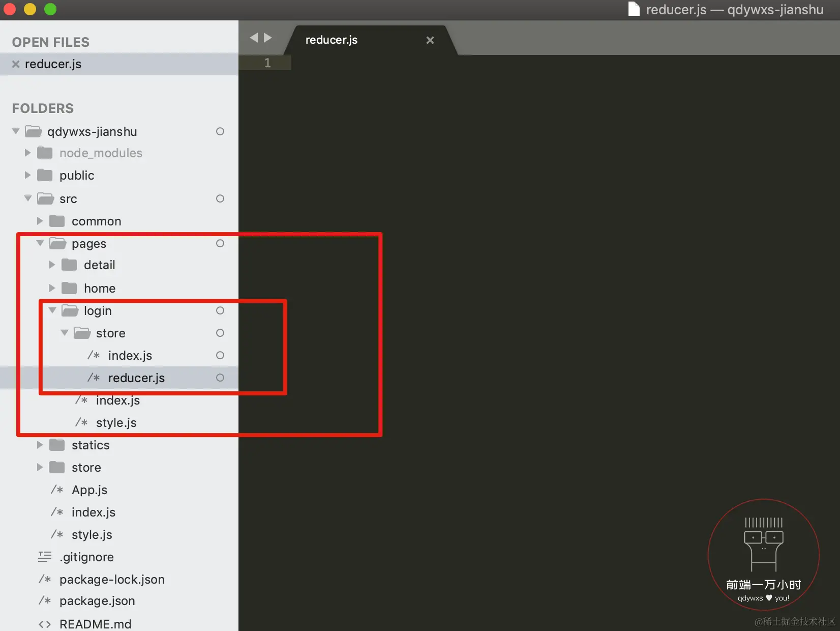Select the public folder label
The width and height of the screenshot is (840, 631).
pyautogui.click(x=77, y=176)
